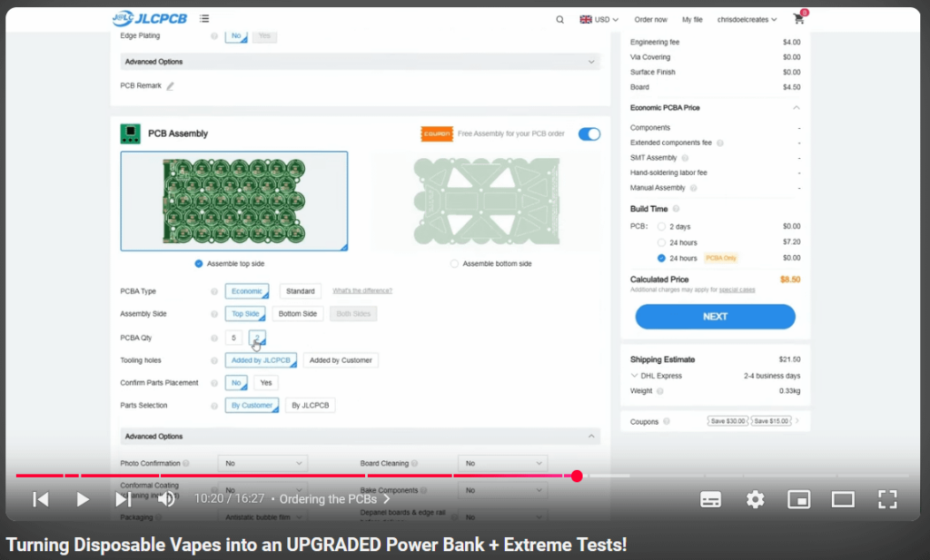This screenshot has height=560, width=930.
Task: Expand the upper Advanced Options section
Action: tap(360, 62)
